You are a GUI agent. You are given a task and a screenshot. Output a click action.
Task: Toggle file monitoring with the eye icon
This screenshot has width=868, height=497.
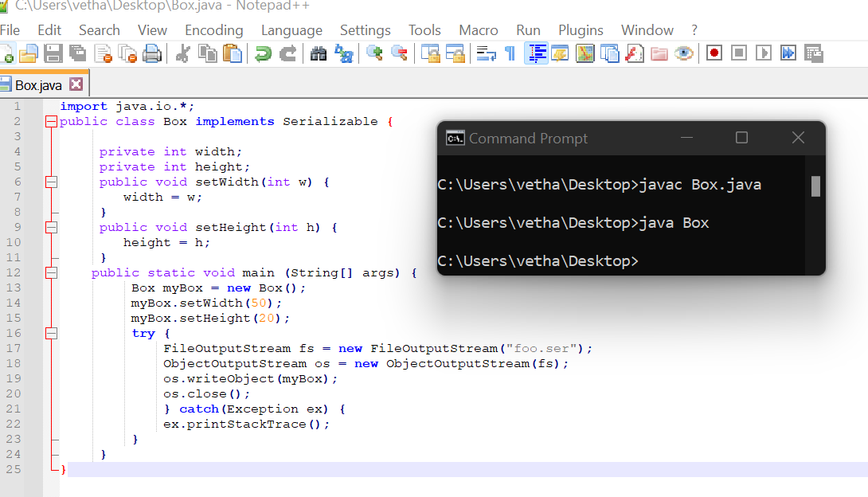(x=684, y=53)
